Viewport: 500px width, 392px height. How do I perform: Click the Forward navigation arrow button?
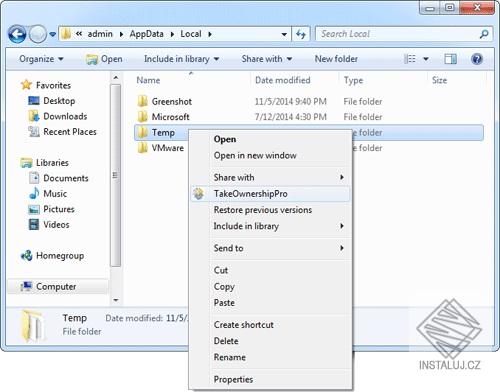[37, 34]
